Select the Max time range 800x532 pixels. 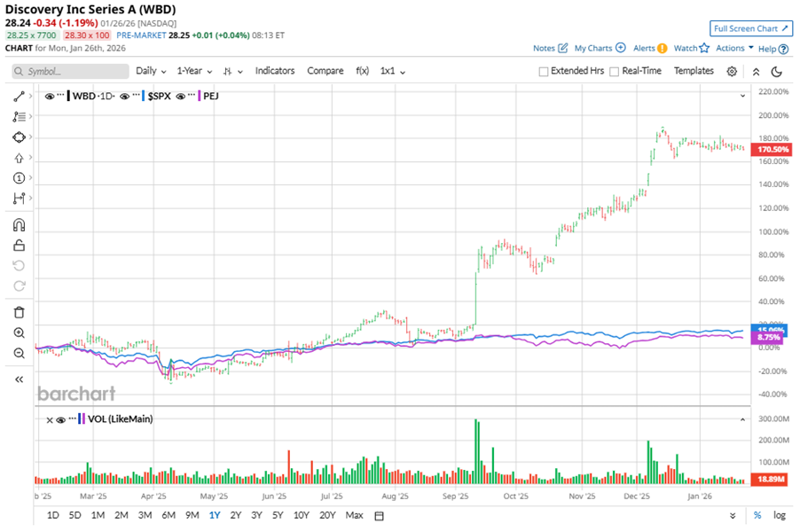[x=354, y=515]
